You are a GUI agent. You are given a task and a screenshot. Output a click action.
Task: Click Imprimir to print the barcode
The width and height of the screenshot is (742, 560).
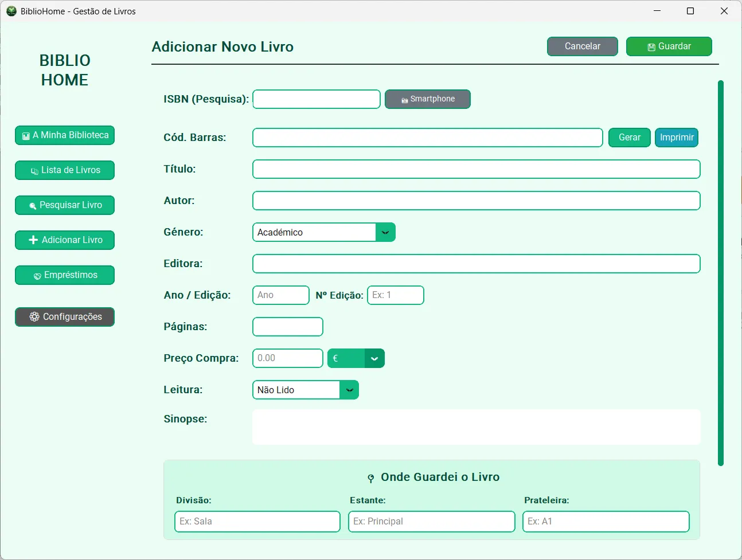(x=677, y=138)
